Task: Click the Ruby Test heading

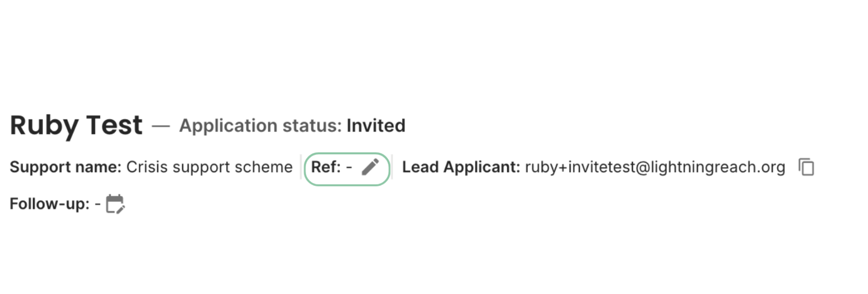Action: [x=76, y=125]
